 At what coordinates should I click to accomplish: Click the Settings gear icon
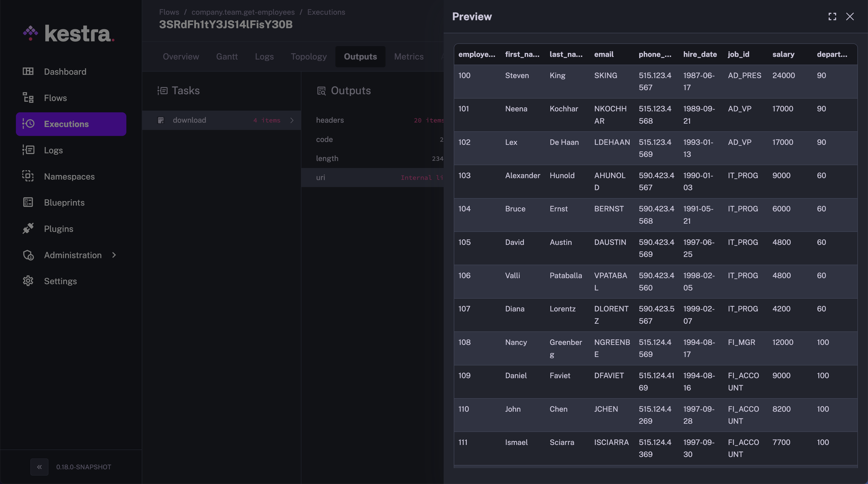click(28, 281)
